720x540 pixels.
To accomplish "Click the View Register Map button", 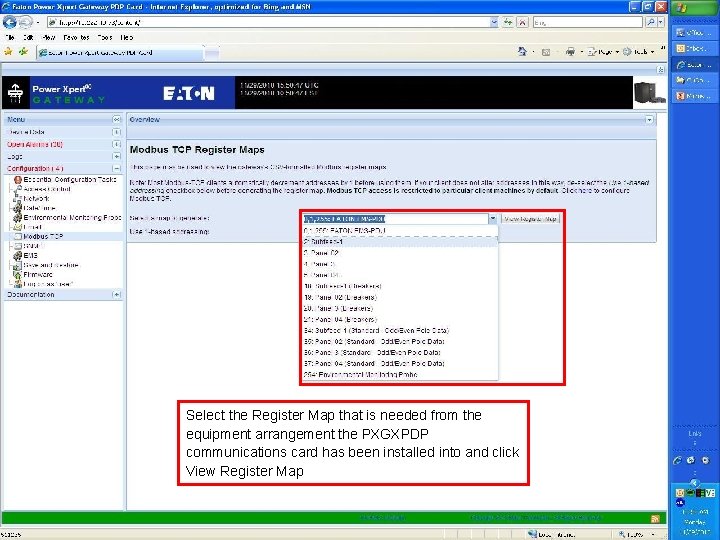I will (530, 219).
